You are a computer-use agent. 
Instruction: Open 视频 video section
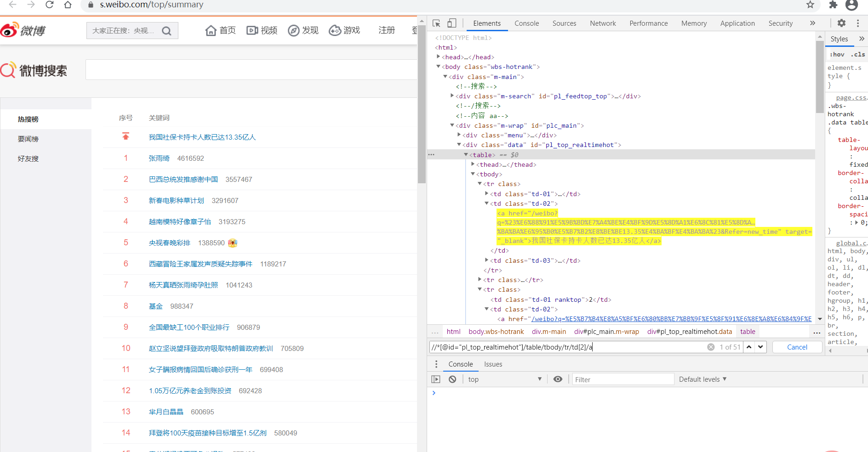click(x=262, y=30)
